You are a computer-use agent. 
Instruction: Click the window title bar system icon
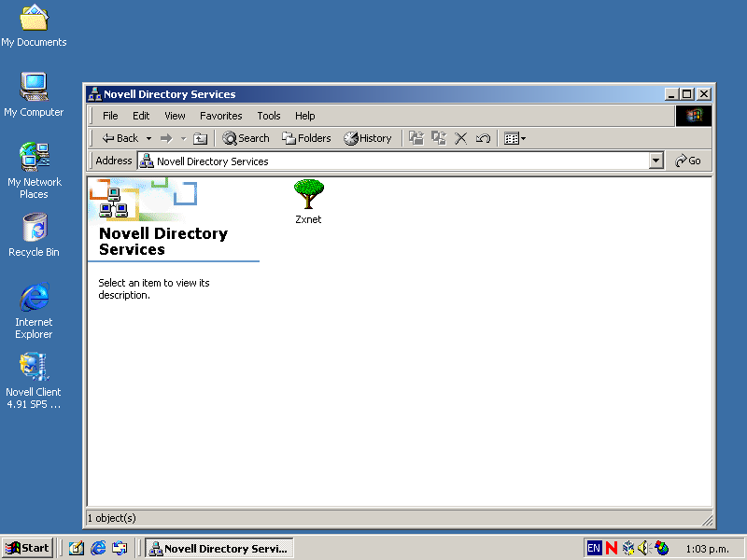[95, 94]
